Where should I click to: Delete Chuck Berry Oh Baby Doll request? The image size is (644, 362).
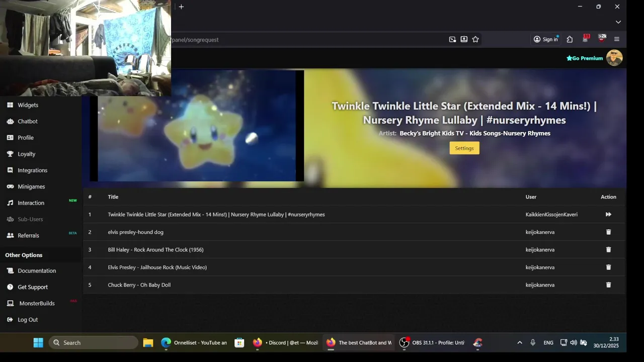(608, 285)
